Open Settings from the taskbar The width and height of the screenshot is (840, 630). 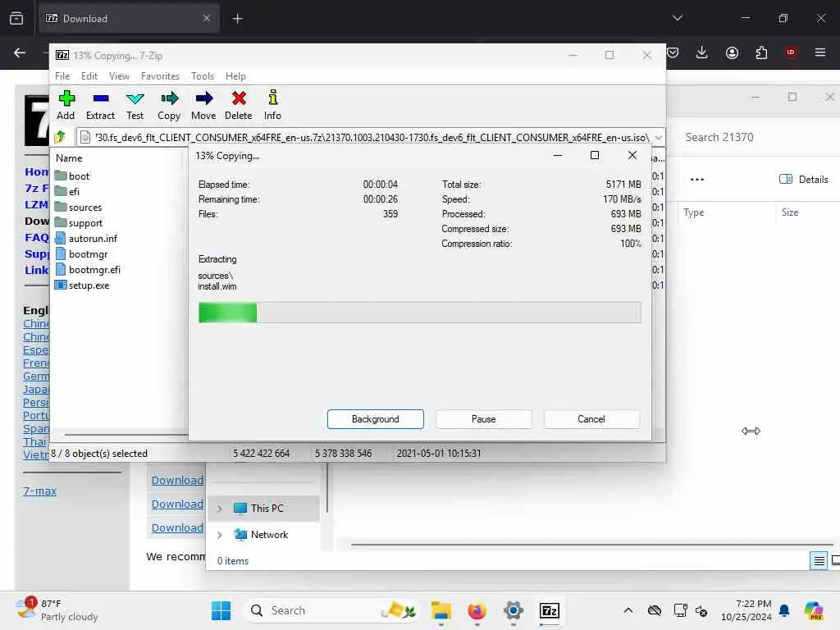tap(514, 610)
